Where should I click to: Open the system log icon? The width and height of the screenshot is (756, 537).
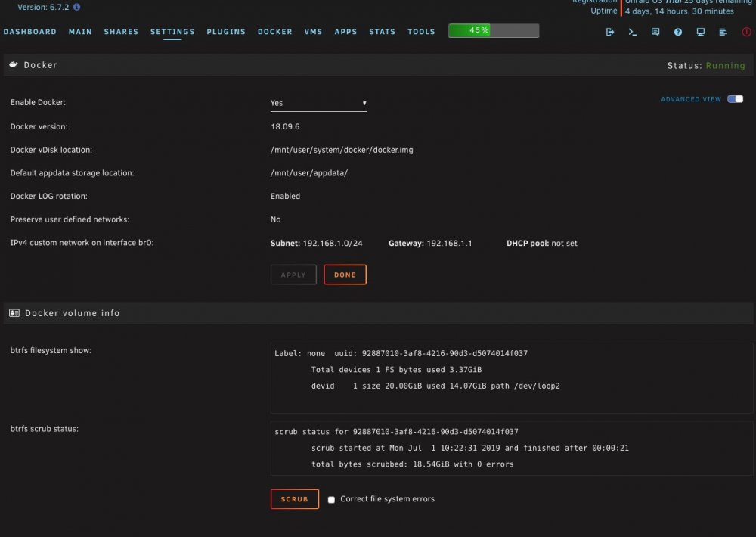point(723,32)
